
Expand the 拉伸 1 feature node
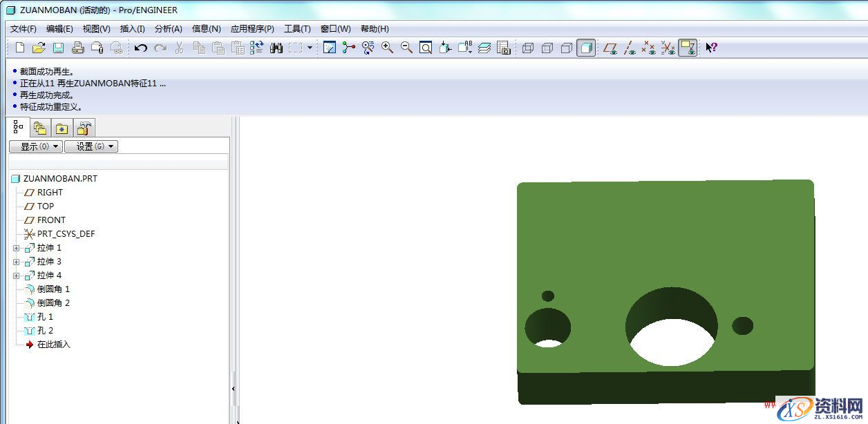point(17,248)
